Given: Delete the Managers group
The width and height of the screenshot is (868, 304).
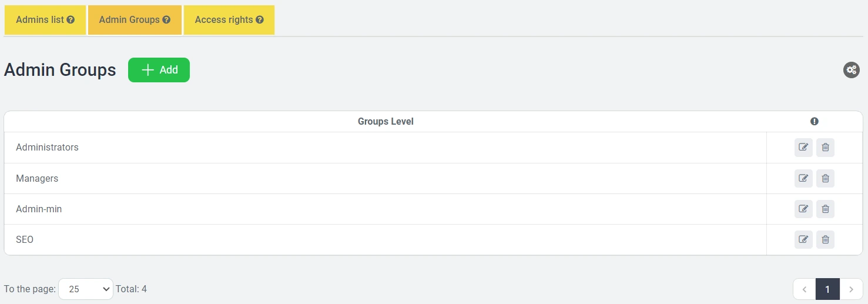Looking at the screenshot, I should (x=825, y=178).
